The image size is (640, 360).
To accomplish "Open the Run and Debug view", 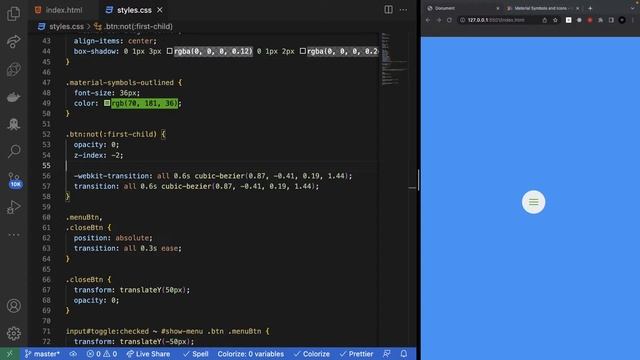I will coord(13,207).
